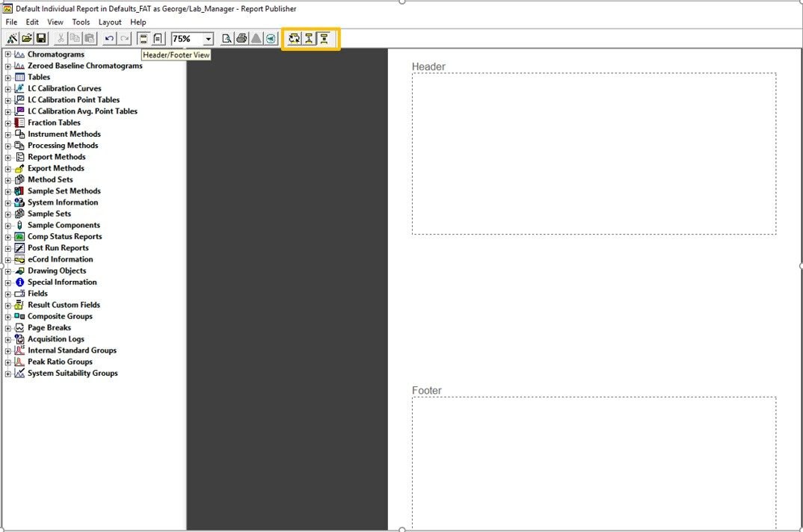The width and height of the screenshot is (803, 532).
Task: Click the Export Methods tree icon
Action: pyautogui.click(x=19, y=168)
